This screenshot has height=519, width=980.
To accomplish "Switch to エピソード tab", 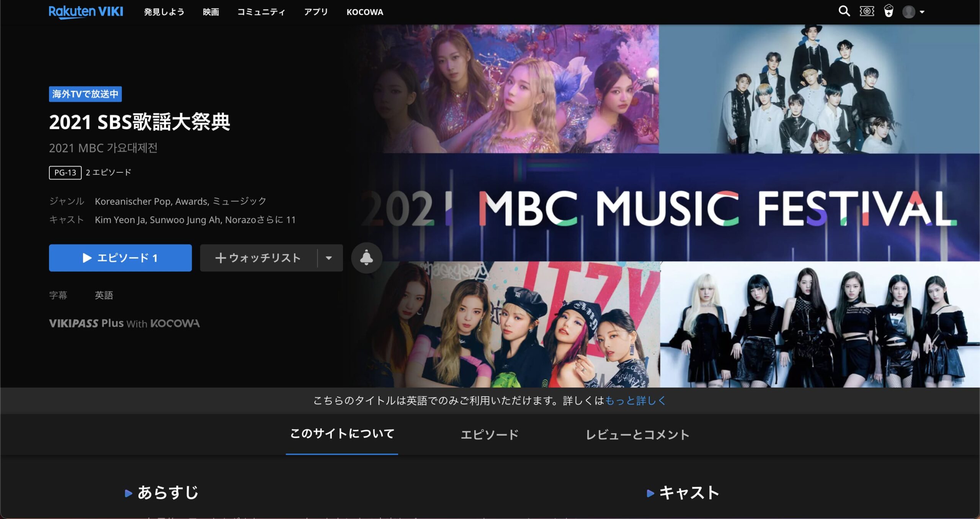I will tap(490, 434).
